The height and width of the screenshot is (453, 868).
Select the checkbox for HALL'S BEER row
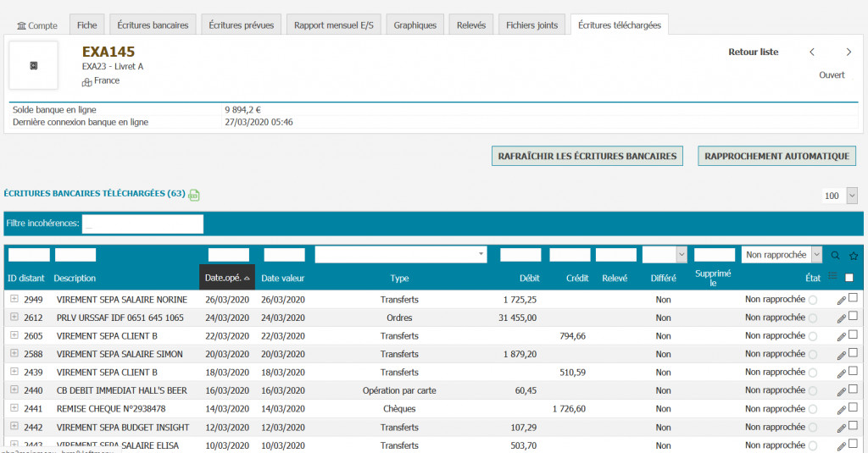[853, 389]
